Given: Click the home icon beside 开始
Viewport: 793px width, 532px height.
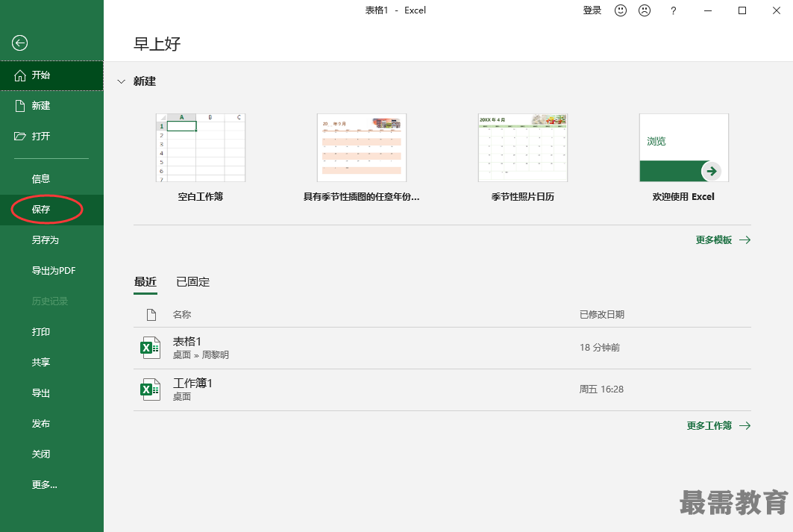Looking at the screenshot, I should pos(19,75).
